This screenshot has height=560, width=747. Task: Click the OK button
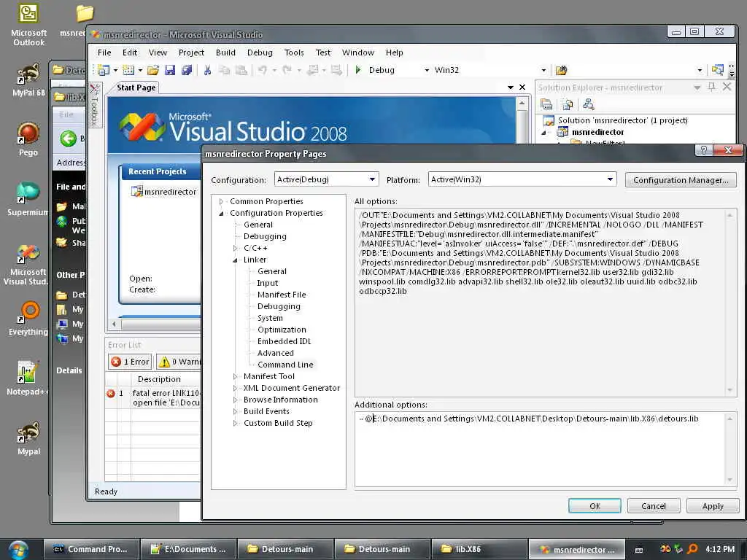coord(595,506)
